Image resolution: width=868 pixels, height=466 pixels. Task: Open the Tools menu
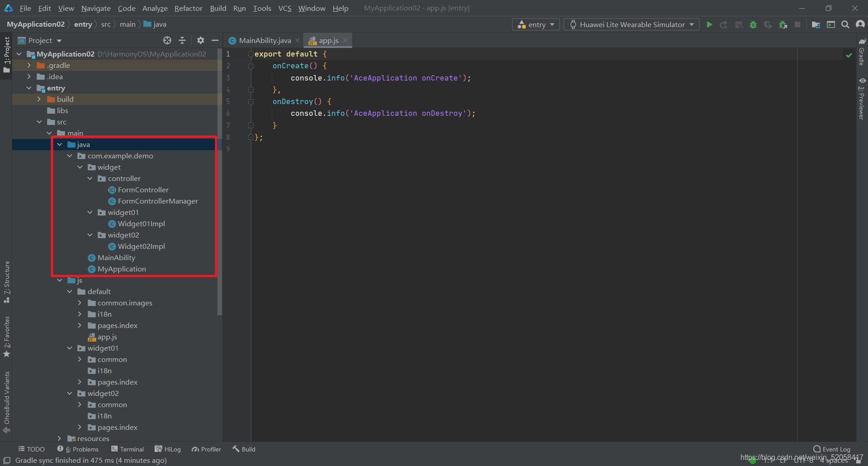tap(262, 8)
